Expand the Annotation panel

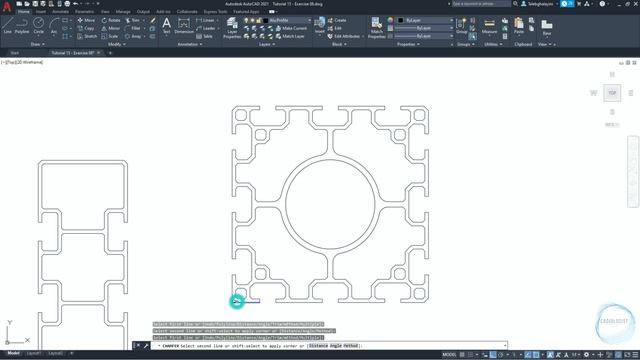(x=190, y=44)
